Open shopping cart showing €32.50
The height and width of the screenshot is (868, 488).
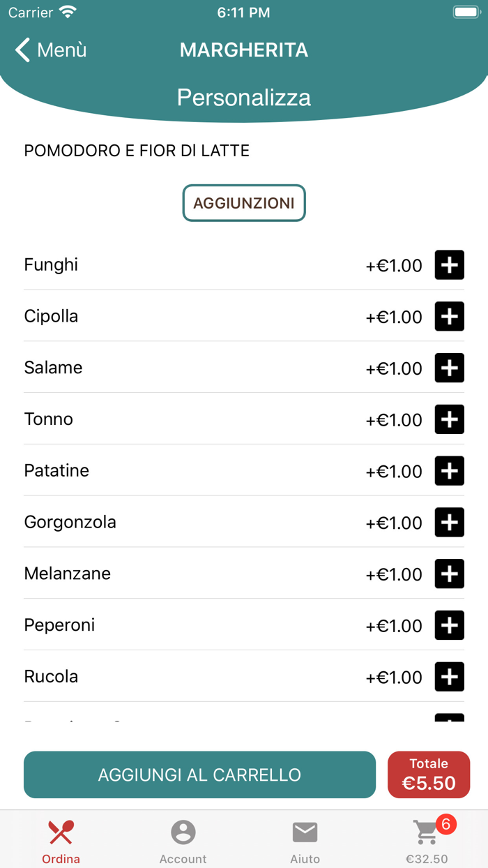click(427, 840)
